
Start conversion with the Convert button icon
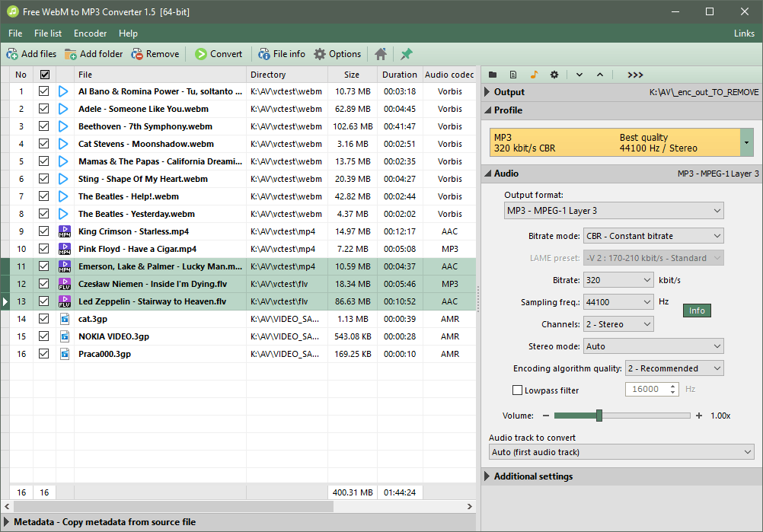203,54
